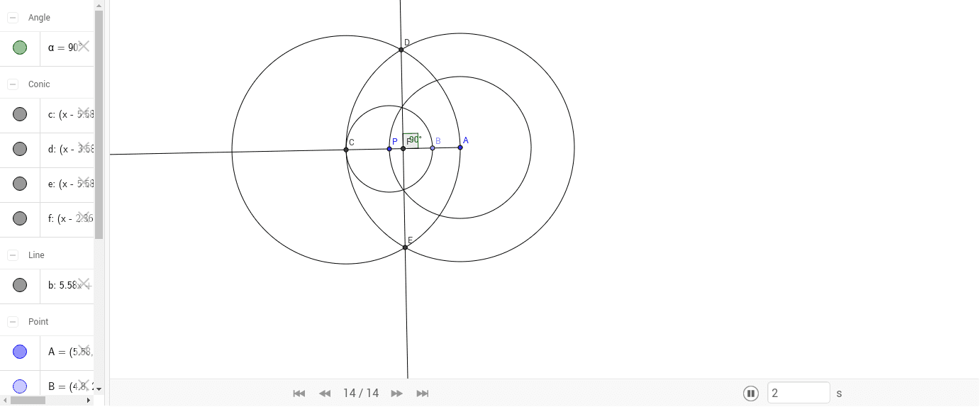
Task: Click the animation delay seconds field
Action: pyautogui.click(x=798, y=393)
